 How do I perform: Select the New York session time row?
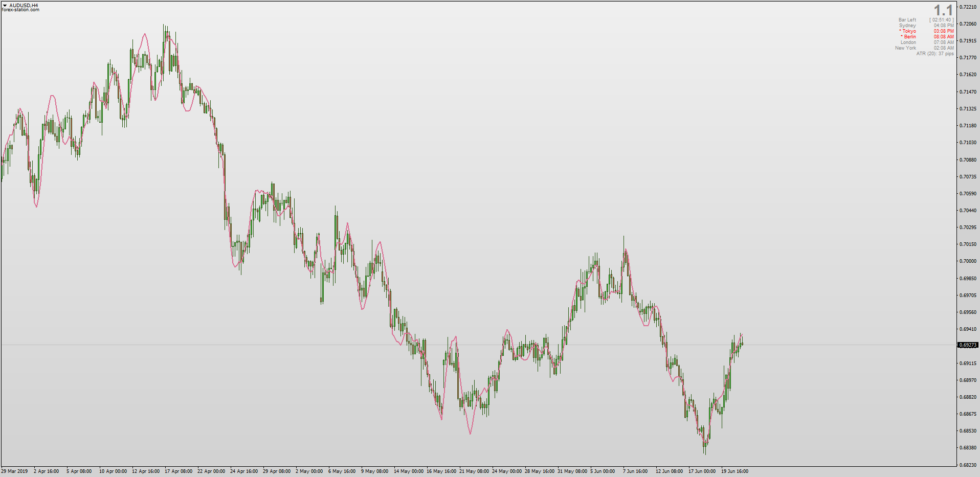(x=924, y=48)
